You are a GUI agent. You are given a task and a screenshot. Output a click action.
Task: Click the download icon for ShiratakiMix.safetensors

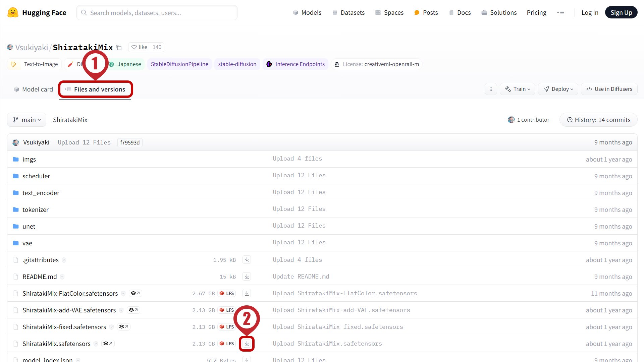point(247,344)
